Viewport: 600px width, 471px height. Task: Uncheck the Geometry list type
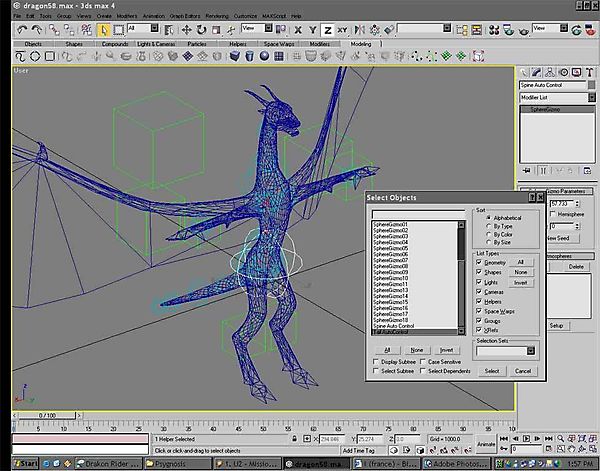pyautogui.click(x=479, y=262)
